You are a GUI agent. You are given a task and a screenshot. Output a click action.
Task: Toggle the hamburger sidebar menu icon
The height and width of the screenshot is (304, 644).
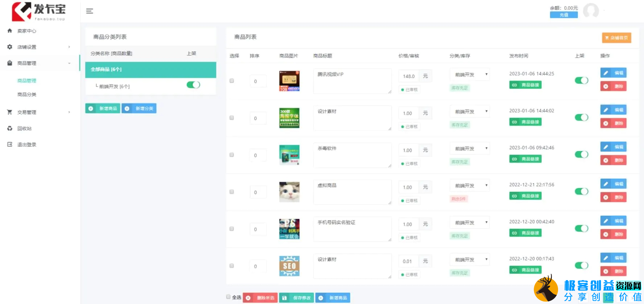(x=90, y=11)
